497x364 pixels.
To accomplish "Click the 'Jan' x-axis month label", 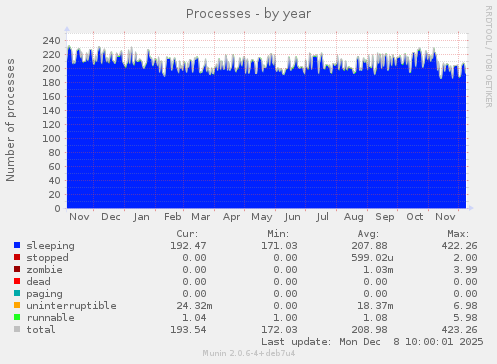I will pyautogui.click(x=141, y=217).
